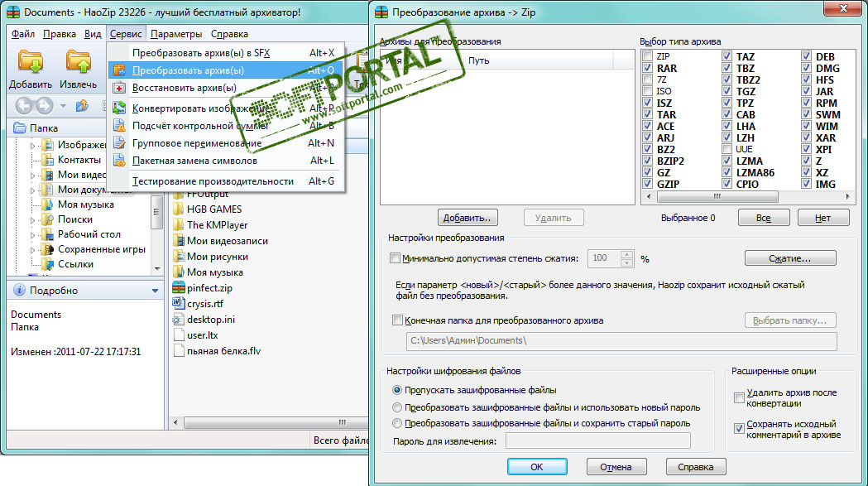Click the desktop.ini gear file icon
This screenshot has width=868, height=486.
pos(178,320)
